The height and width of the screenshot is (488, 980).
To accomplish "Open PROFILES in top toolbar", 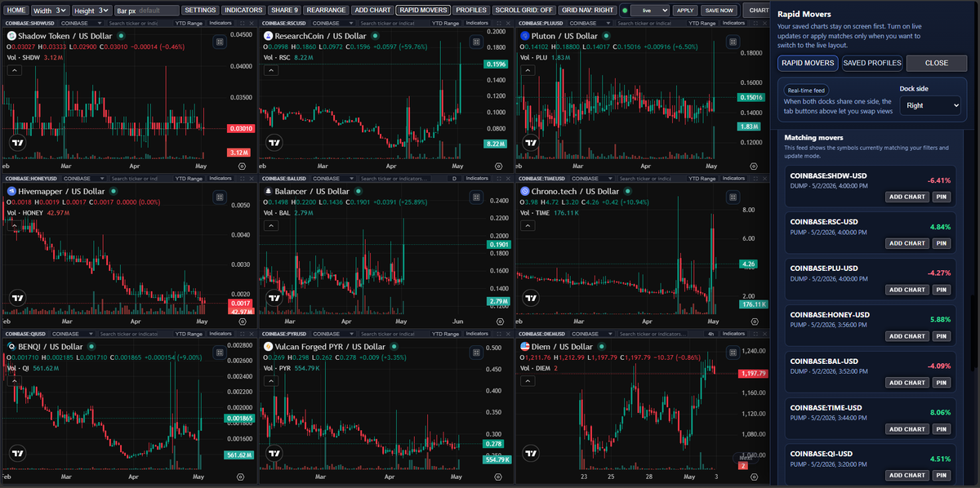I will tap(471, 11).
